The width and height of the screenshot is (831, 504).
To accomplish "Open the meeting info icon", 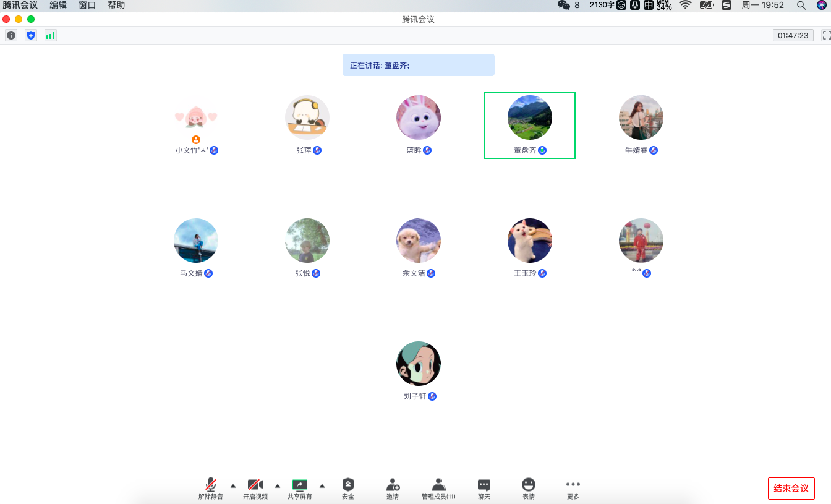I will click(x=11, y=35).
